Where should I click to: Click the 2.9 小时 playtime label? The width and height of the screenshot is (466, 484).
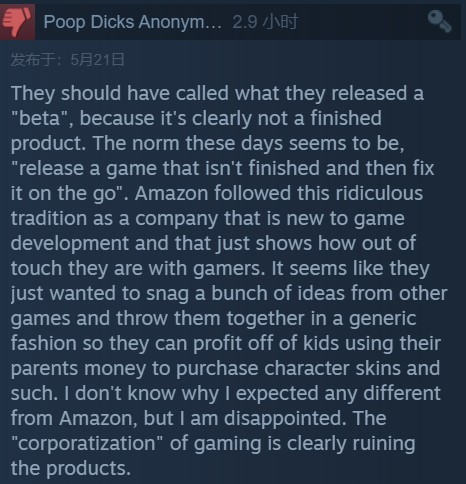[x=265, y=22]
